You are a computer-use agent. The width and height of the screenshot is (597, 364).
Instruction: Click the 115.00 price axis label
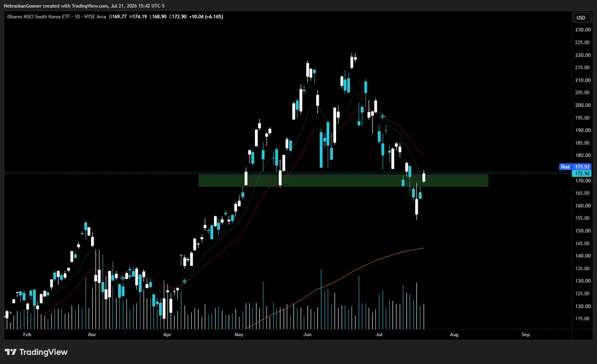click(x=583, y=318)
